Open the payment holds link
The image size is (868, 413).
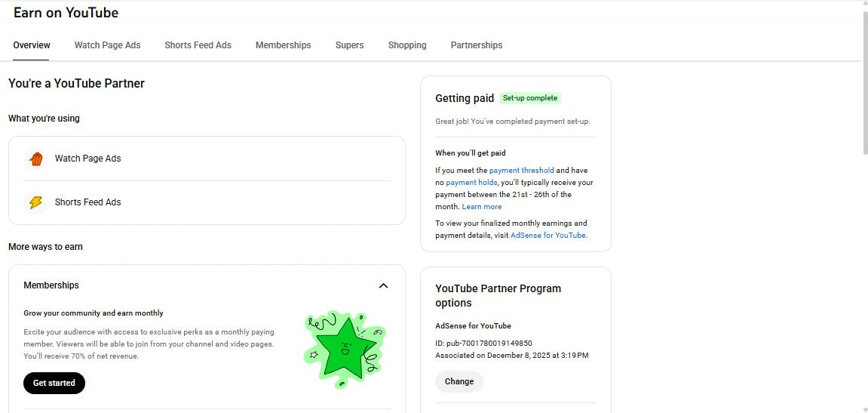coord(471,183)
